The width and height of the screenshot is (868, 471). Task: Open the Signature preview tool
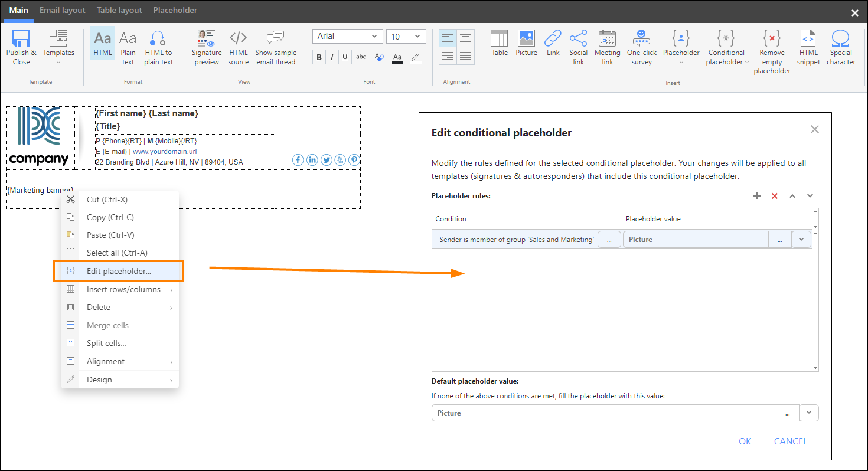click(x=206, y=47)
